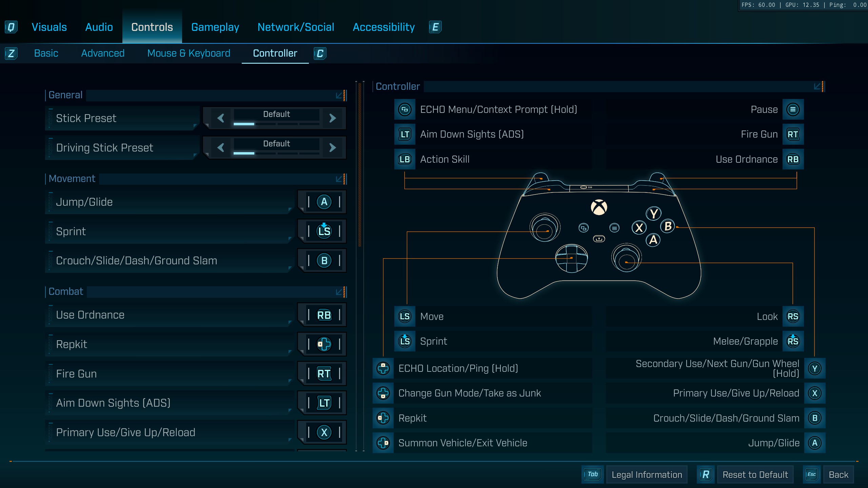Click Reset to Default button
Image resolution: width=868 pixels, height=488 pixels.
point(755,474)
